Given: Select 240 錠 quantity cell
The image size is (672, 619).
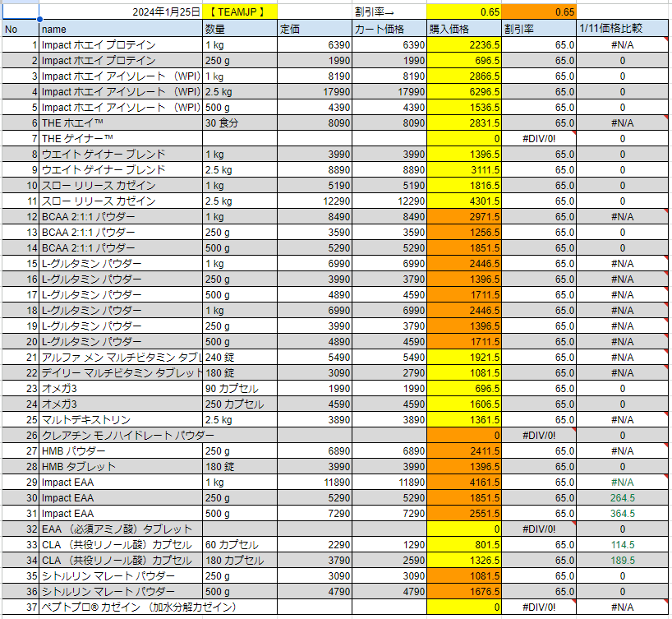Looking at the screenshot, I should (240, 358).
